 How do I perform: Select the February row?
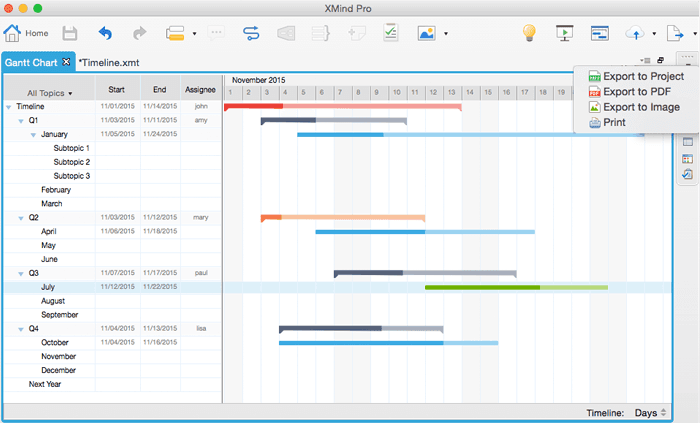(x=113, y=190)
